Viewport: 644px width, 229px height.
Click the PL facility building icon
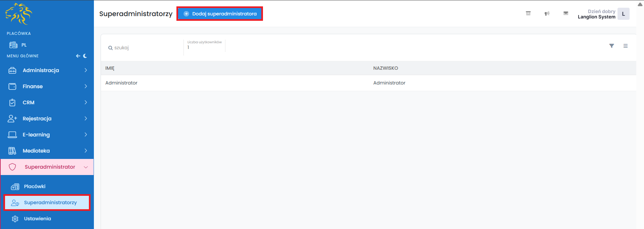click(13, 45)
